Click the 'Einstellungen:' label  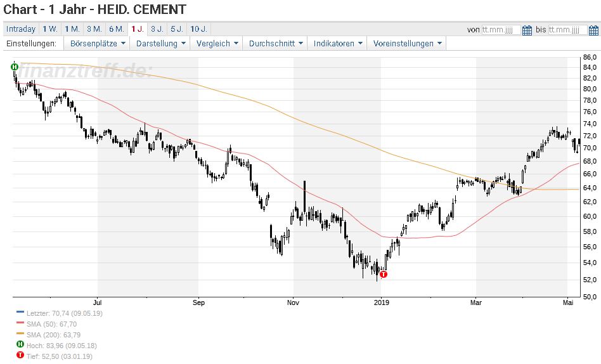(32, 43)
